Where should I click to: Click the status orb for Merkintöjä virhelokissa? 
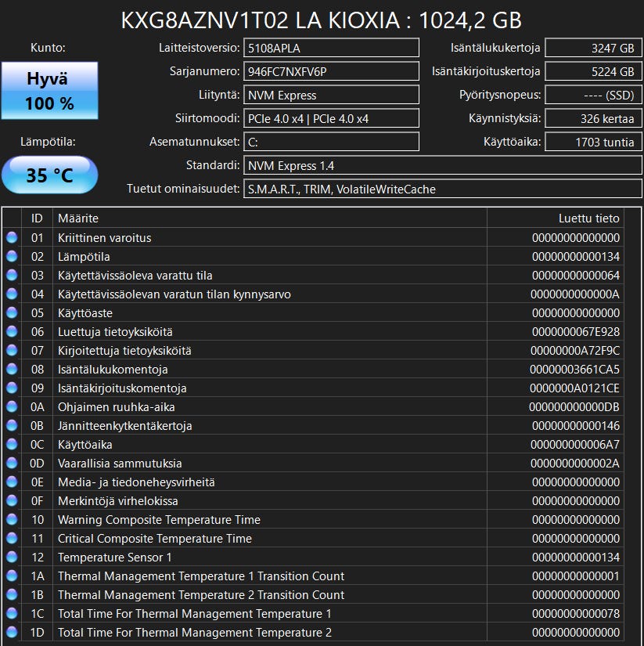(x=12, y=500)
